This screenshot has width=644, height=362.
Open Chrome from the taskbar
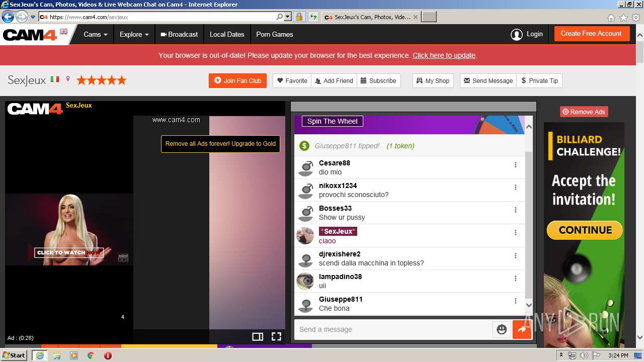pos(91,355)
